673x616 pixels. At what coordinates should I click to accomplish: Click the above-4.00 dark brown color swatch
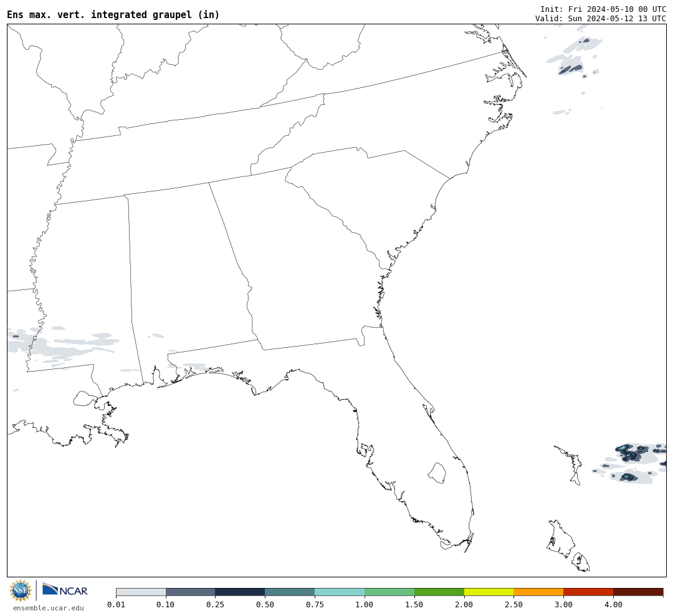coord(638,592)
